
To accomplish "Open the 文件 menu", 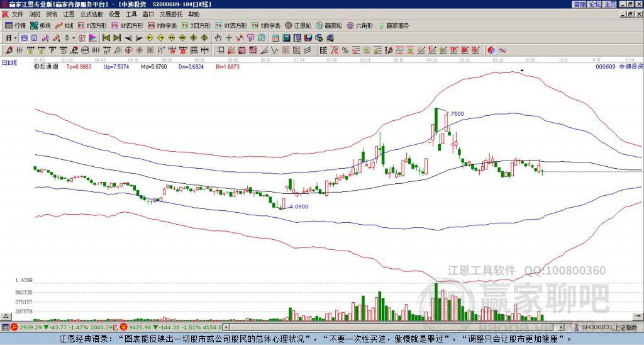I will (18, 14).
